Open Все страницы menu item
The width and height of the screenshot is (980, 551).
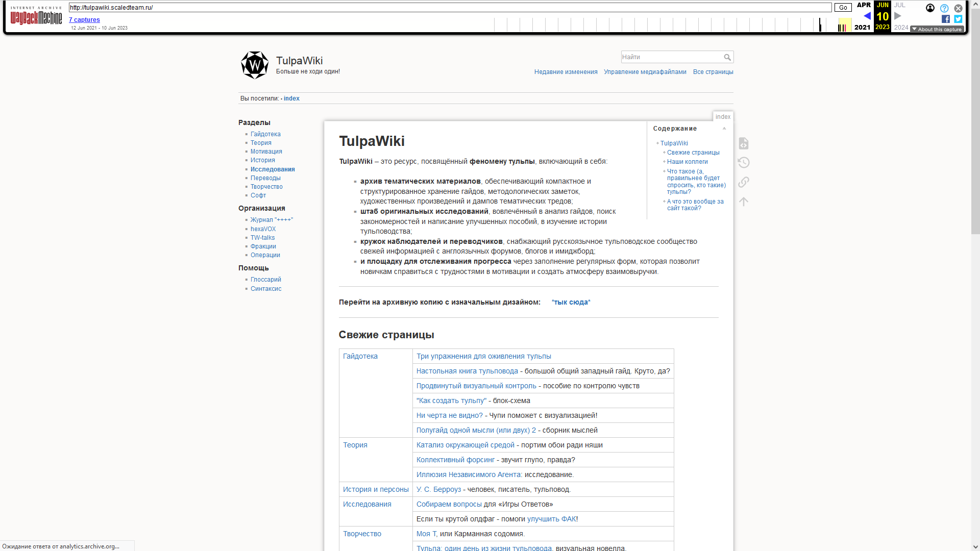pyautogui.click(x=713, y=72)
